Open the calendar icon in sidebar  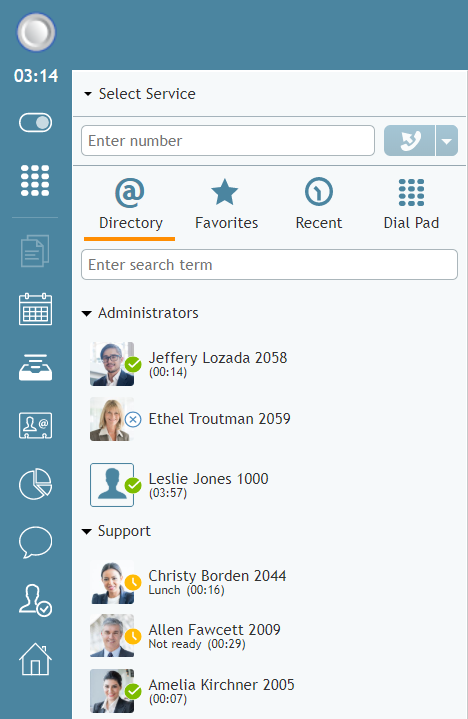(35, 309)
